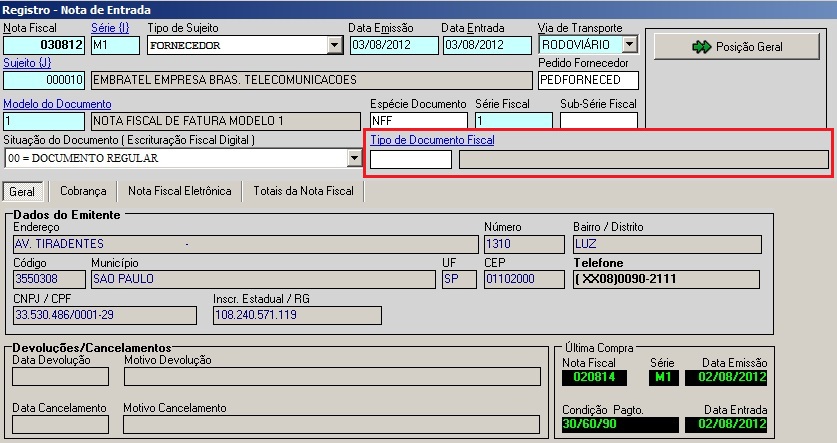Select the Data Entrada date field
837x443 pixels.
pos(487,45)
